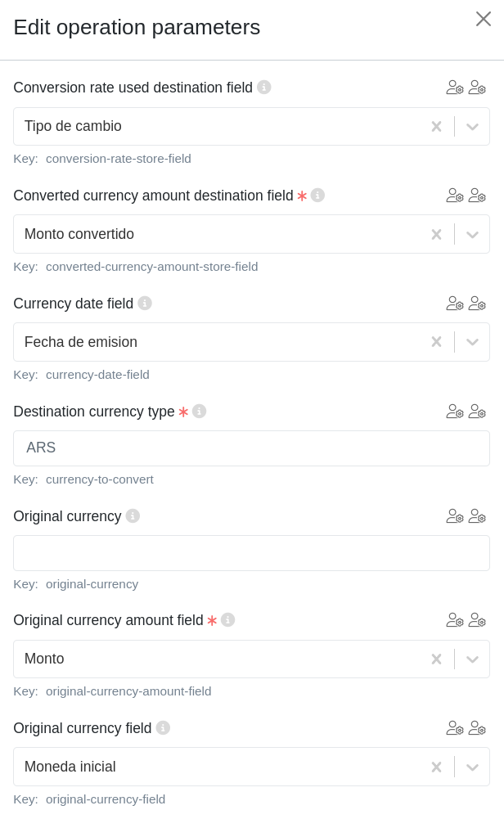Expand the Monto convertido dropdown
Screen dimensions: 504x837
coord(472,235)
